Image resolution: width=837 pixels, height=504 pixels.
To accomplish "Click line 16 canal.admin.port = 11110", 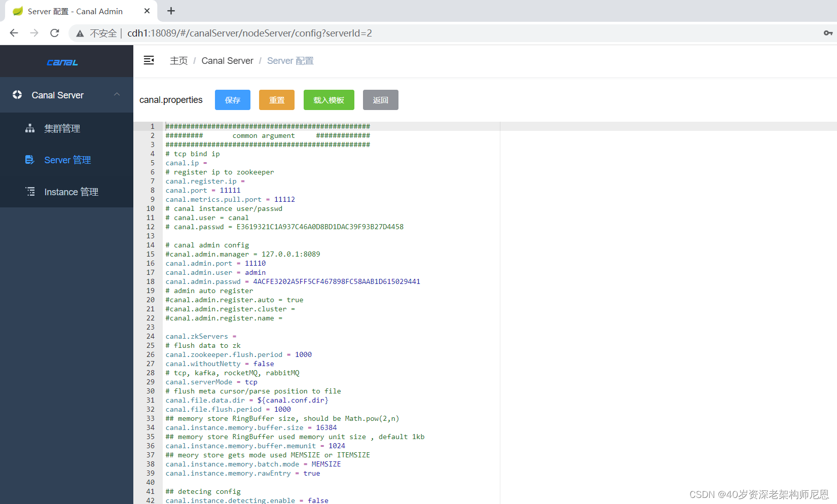I will 215,263.
